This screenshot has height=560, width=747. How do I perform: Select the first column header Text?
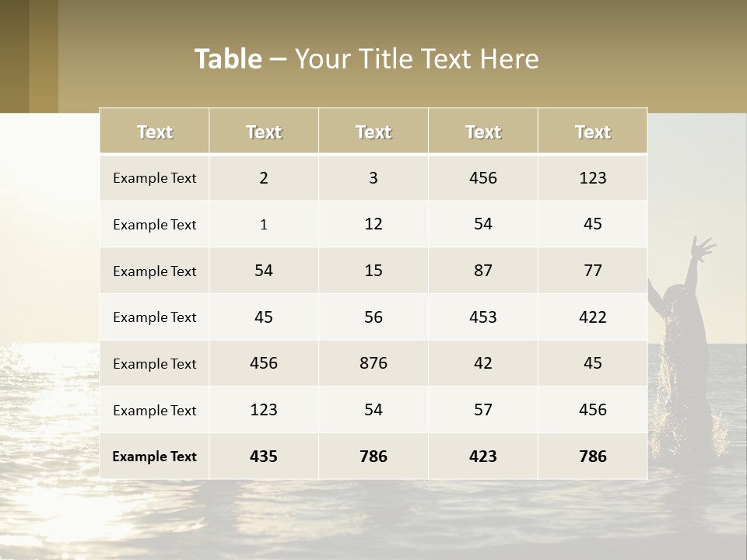(154, 132)
